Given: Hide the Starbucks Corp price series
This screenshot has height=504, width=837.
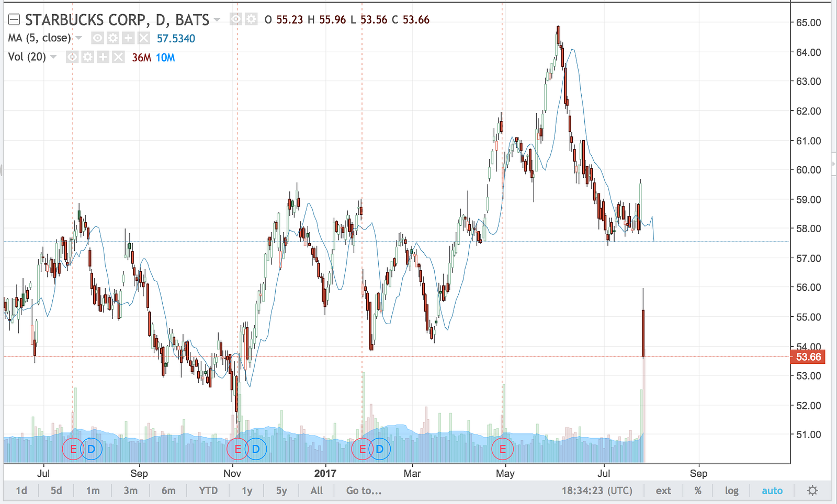Looking at the screenshot, I should (x=236, y=20).
